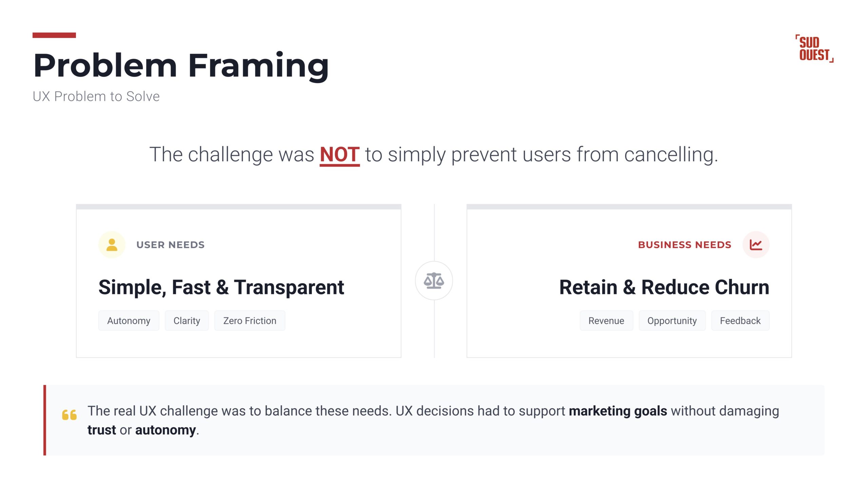Viewport: 868px width, 488px height.
Task: Click the balance scales icon
Action: pos(434,281)
